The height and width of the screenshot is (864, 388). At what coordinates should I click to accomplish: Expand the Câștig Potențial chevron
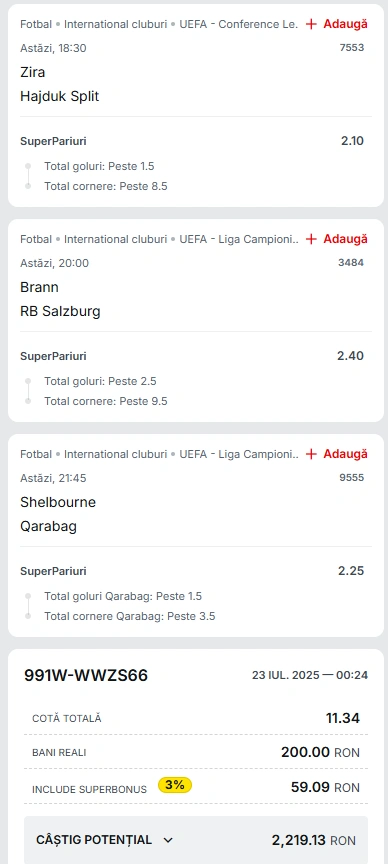pos(169,840)
